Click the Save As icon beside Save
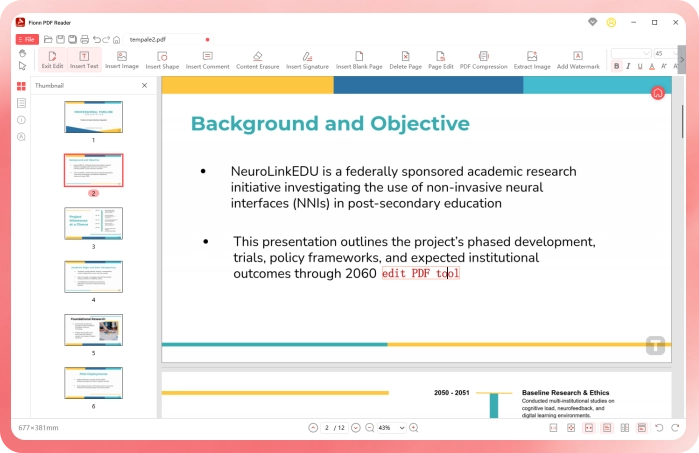Viewport: 699px width, 453px height. pos(72,39)
